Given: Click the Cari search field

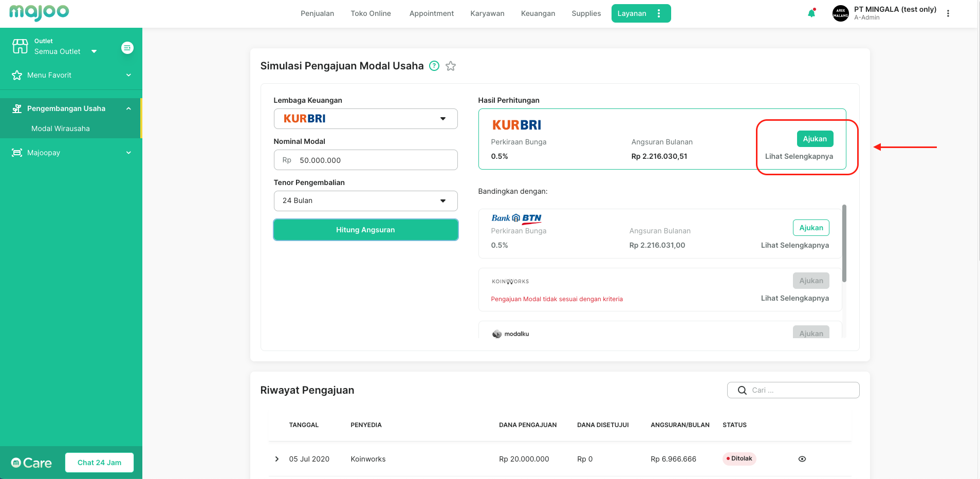Looking at the screenshot, I should (x=793, y=390).
